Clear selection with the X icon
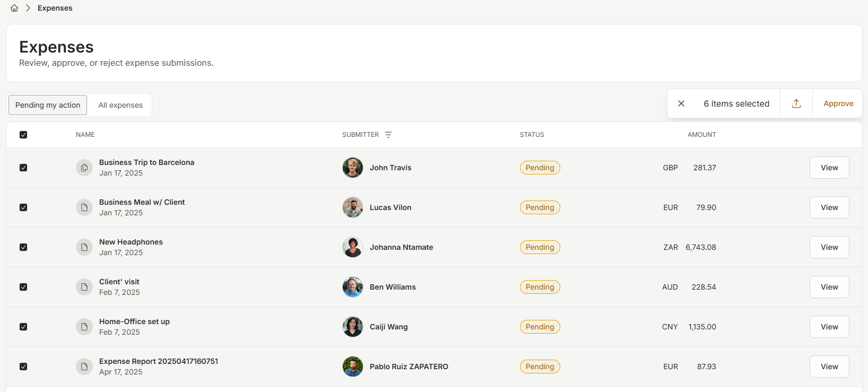 click(681, 103)
